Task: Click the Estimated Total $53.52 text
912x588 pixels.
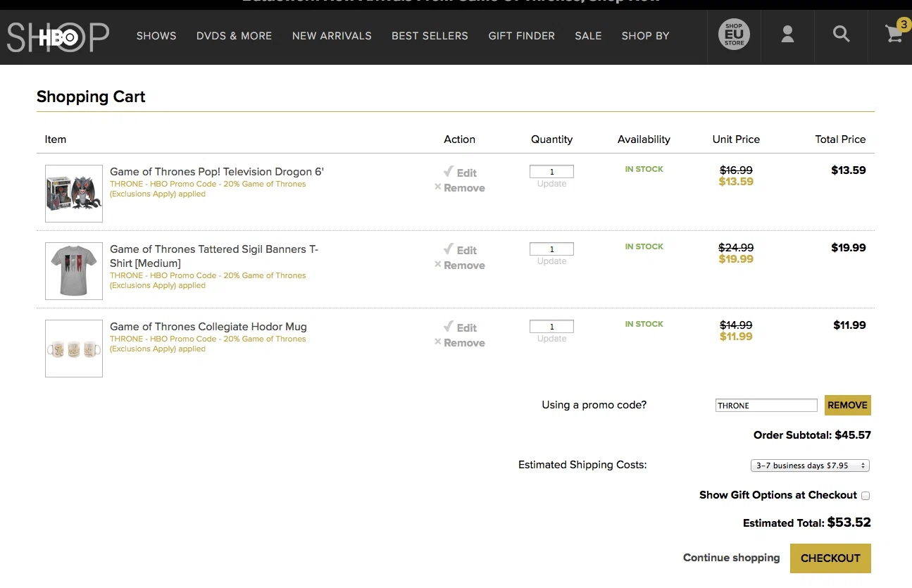Action: (807, 523)
